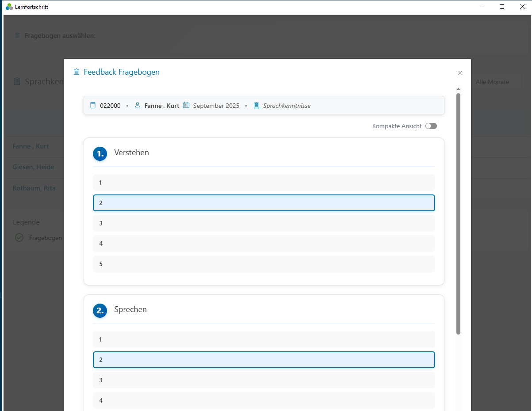Select answer 2 under Sprechen
Screen dimensions: 532x411
point(264,360)
